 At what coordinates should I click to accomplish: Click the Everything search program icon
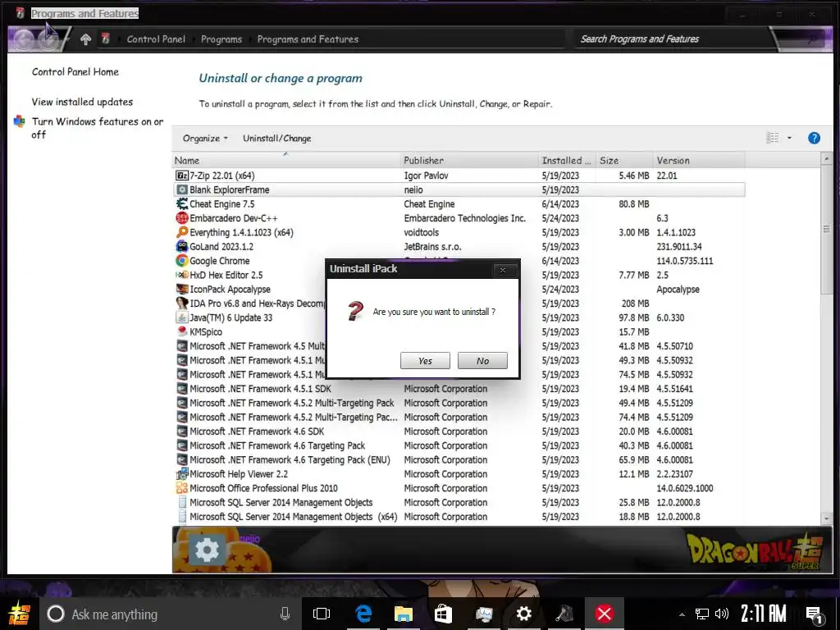(182, 232)
